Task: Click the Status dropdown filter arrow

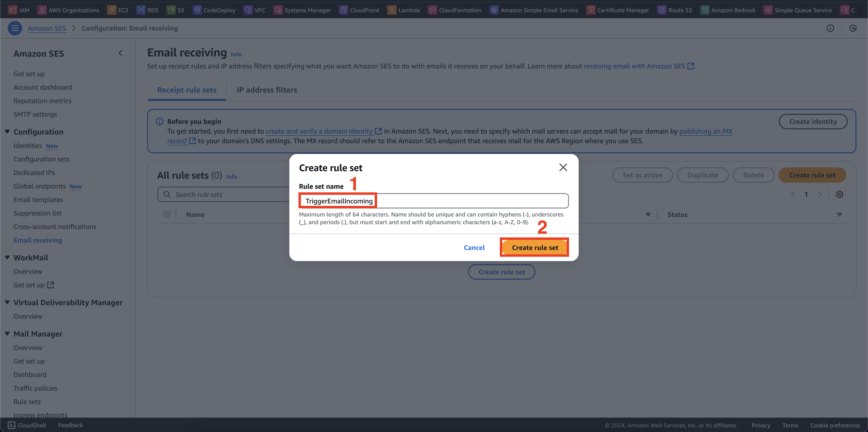Action: (x=839, y=215)
